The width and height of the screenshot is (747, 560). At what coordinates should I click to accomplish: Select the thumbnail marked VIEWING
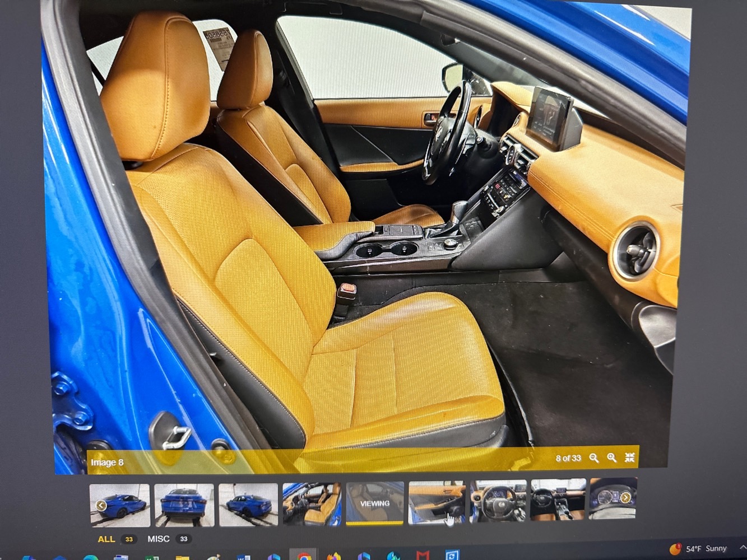point(375,503)
